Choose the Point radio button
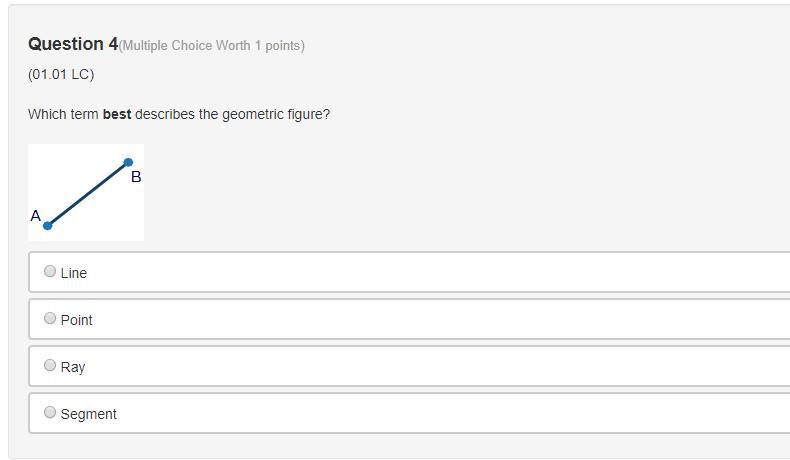The width and height of the screenshot is (790, 460). [x=50, y=318]
